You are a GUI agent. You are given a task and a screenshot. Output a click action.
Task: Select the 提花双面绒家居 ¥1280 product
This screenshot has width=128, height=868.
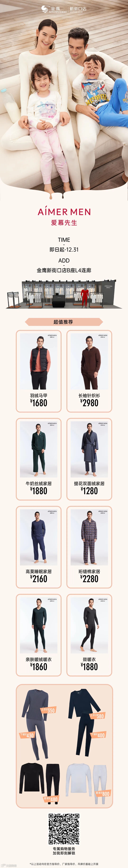(x=89, y=459)
